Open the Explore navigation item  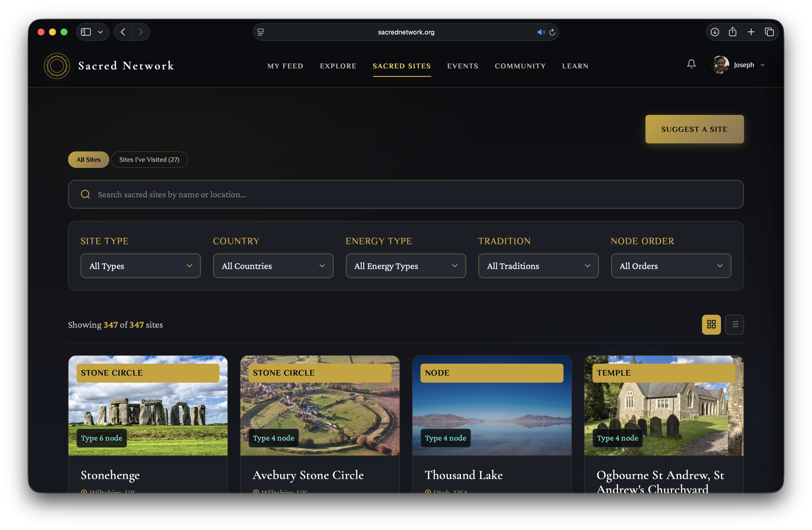pos(338,66)
